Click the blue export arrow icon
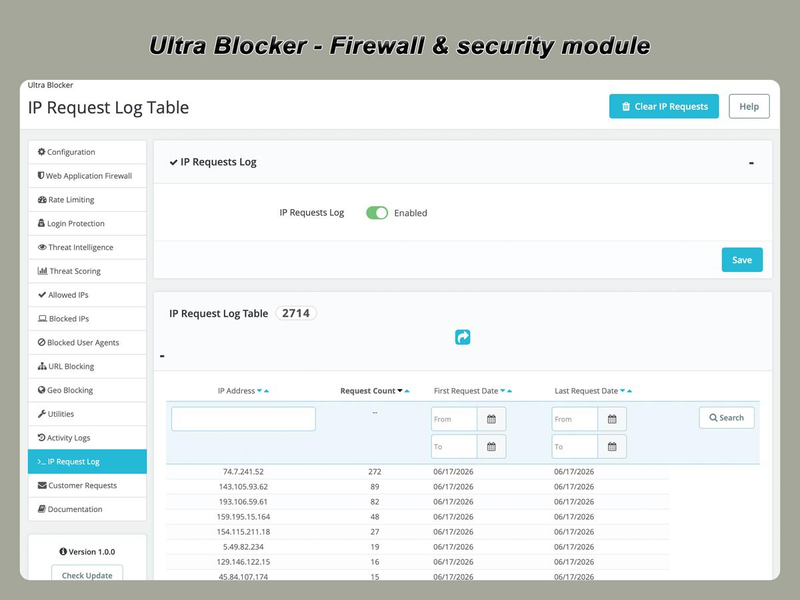 pos(462,337)
